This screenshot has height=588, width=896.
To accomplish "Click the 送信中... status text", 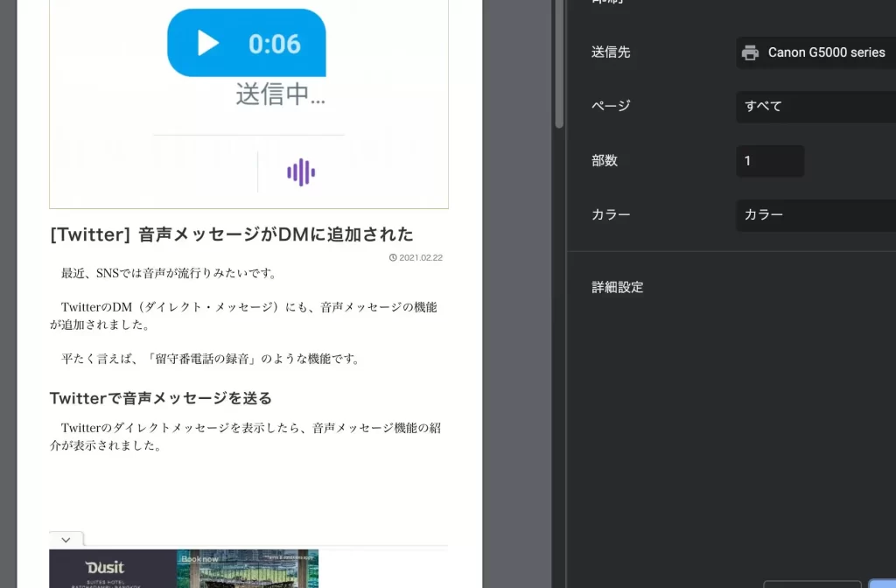I will [x=281, y=94].
